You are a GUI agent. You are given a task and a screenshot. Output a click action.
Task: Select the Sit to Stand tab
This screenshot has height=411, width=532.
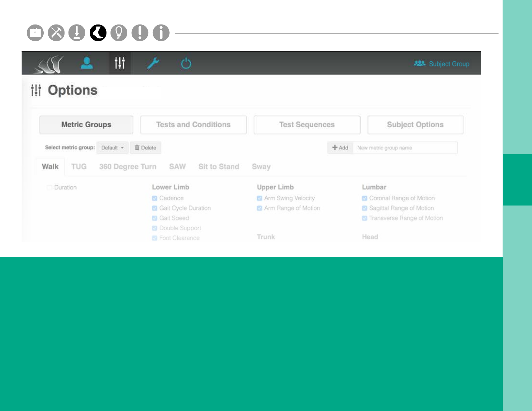tap(219, 167)
